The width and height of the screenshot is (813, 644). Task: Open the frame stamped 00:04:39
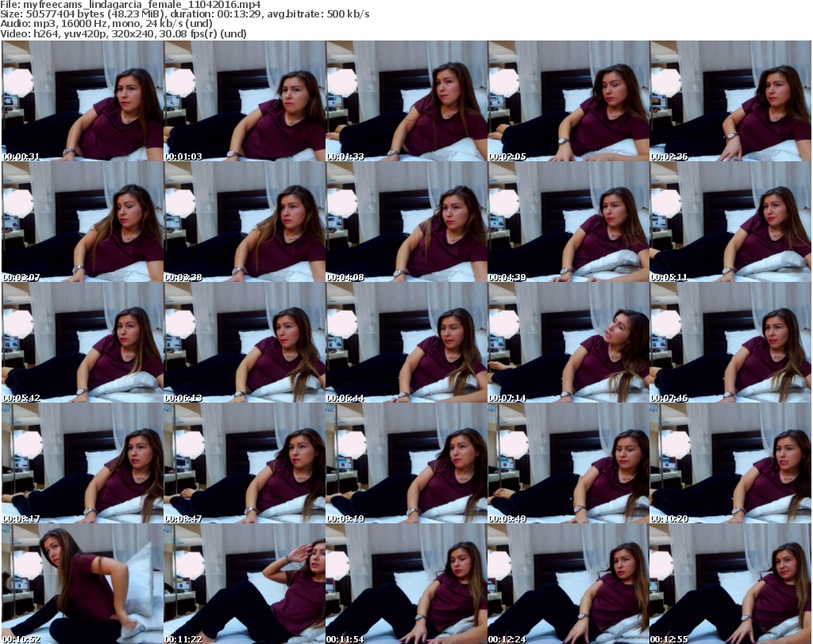point(568,222)
